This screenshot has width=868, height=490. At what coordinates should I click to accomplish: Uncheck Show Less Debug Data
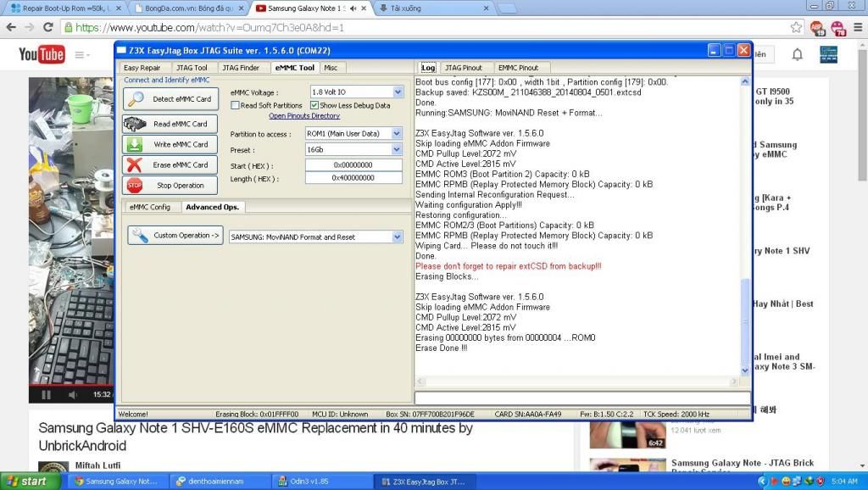[314, 105]
